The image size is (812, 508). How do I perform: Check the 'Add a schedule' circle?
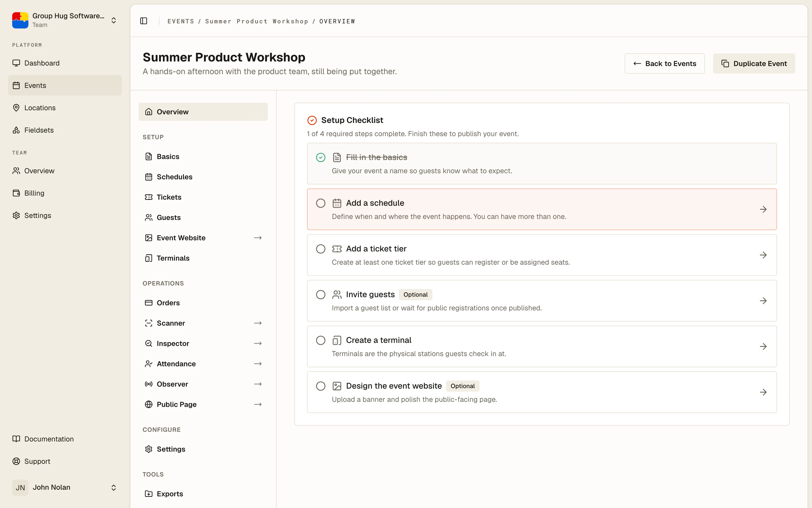321,203
